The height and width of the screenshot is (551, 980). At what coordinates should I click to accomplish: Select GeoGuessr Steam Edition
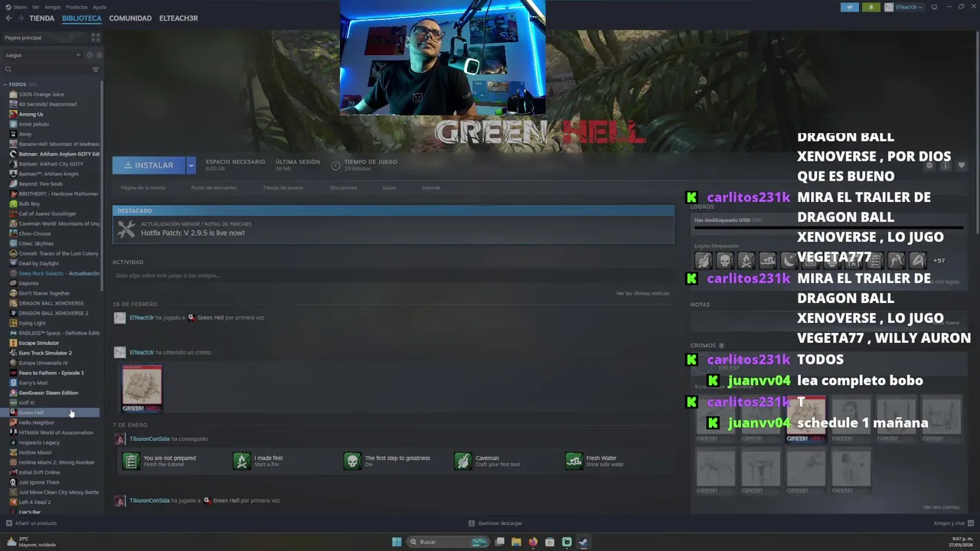tap(48, 393)
